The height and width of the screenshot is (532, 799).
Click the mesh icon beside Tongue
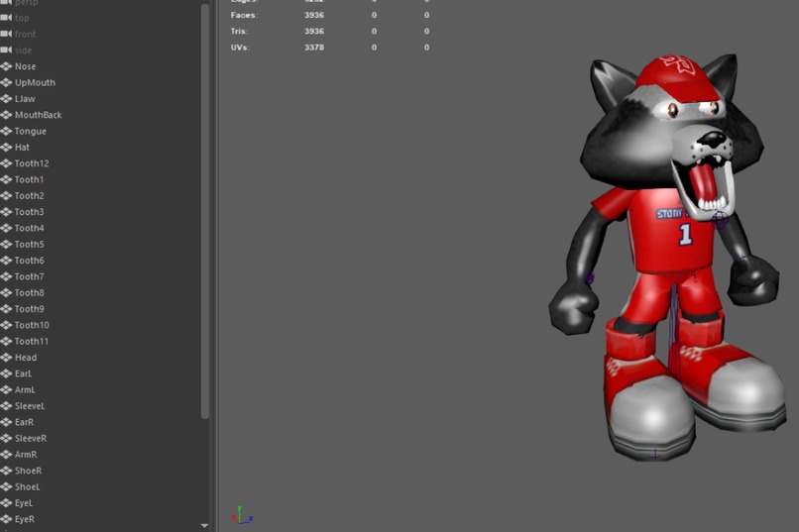coord(6,131)
